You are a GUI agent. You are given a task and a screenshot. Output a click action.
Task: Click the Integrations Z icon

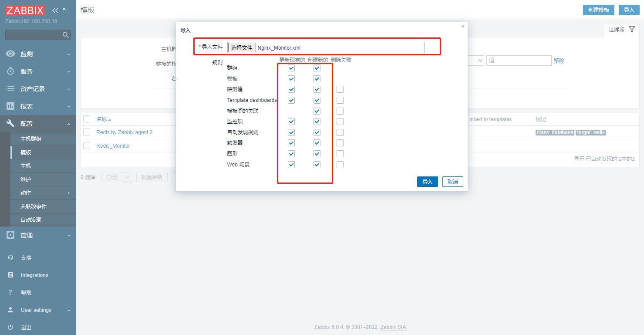click(10, 275)
